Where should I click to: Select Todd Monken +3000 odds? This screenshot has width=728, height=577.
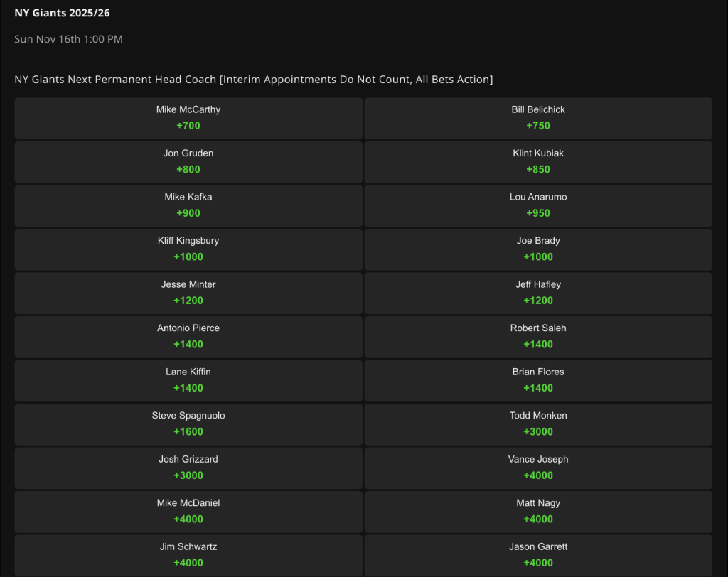(538, 424)
